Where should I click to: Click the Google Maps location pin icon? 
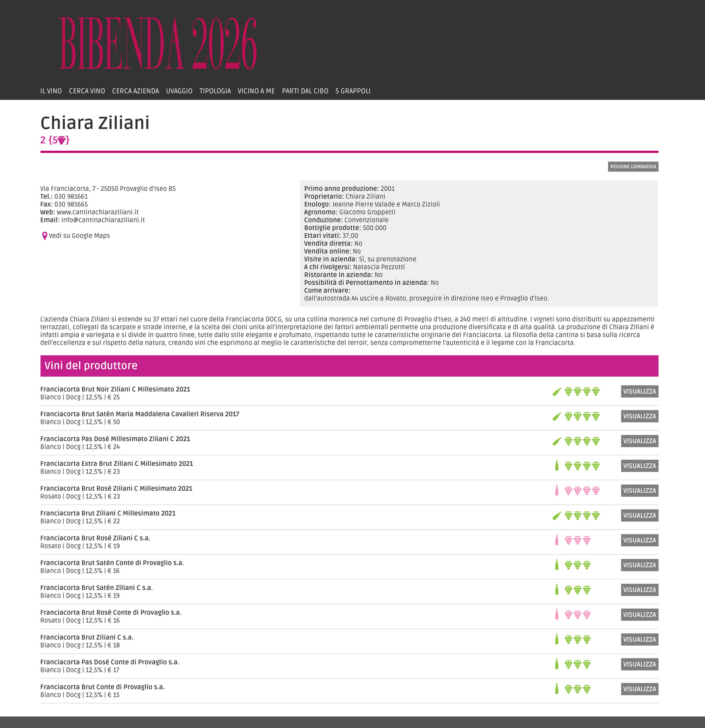(45, 236)
